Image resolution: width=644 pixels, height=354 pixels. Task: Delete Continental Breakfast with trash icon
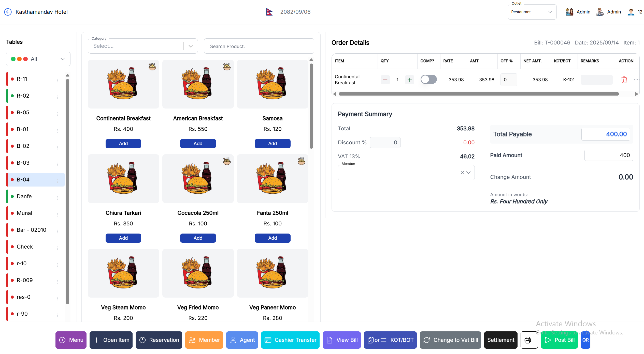(x=624, y=80)
